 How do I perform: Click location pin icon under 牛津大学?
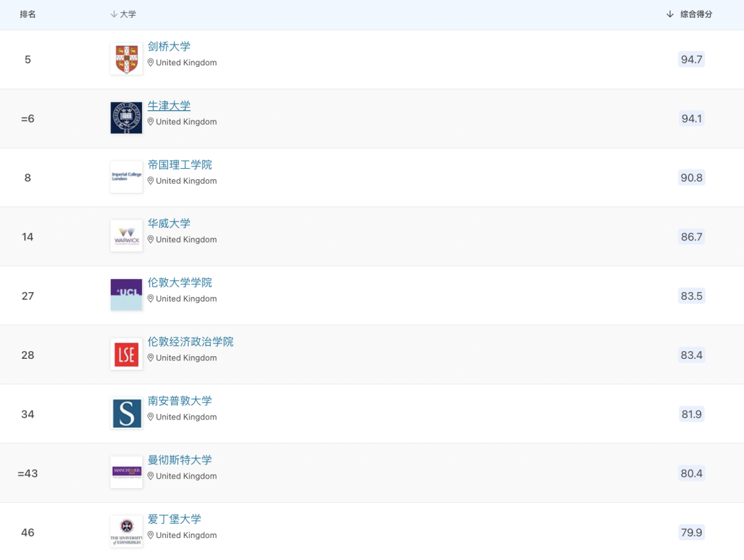point(150,121)
